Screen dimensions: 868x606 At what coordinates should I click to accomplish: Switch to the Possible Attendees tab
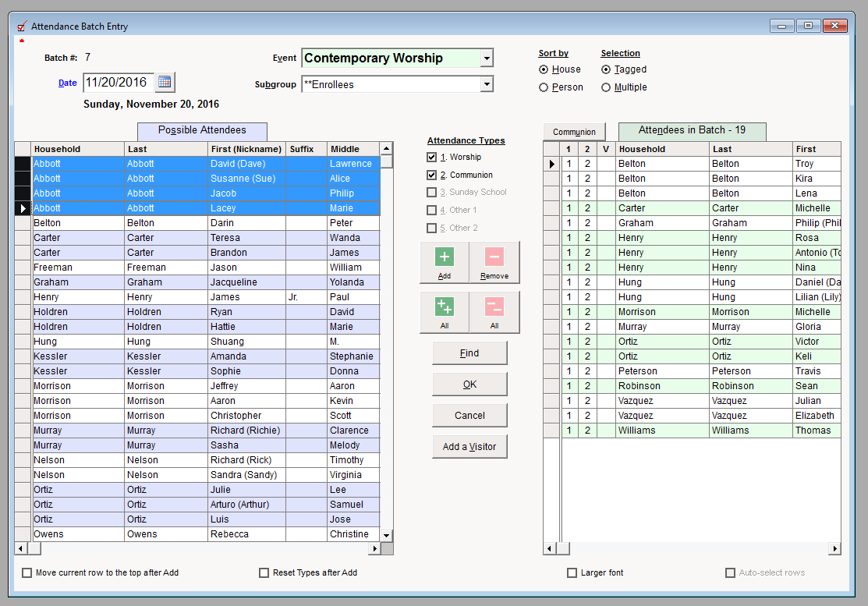[x=202, y=130]
